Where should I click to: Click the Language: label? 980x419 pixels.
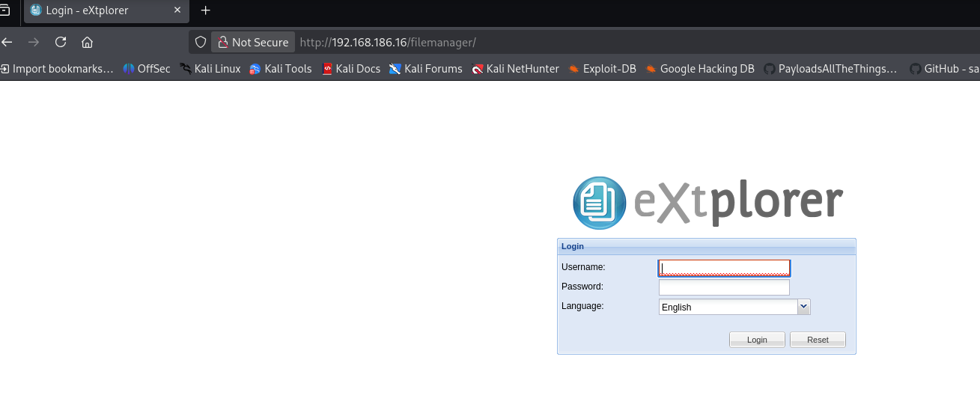[582, 305]
